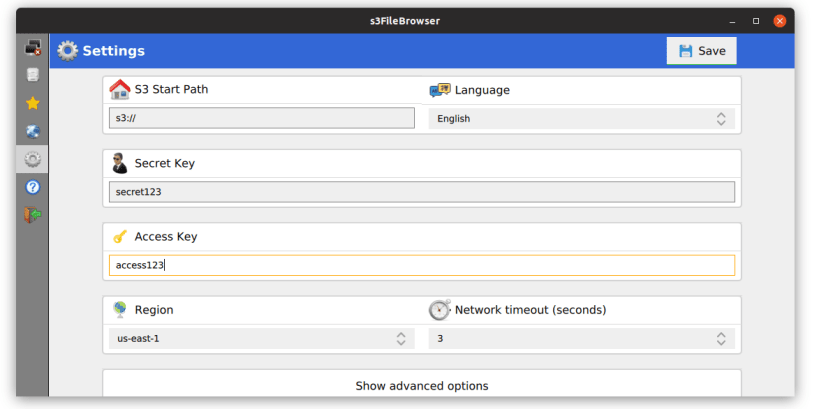This screenshot has width=819, height=409.
Task: Open help with the question mark icon
Action: 33,187
